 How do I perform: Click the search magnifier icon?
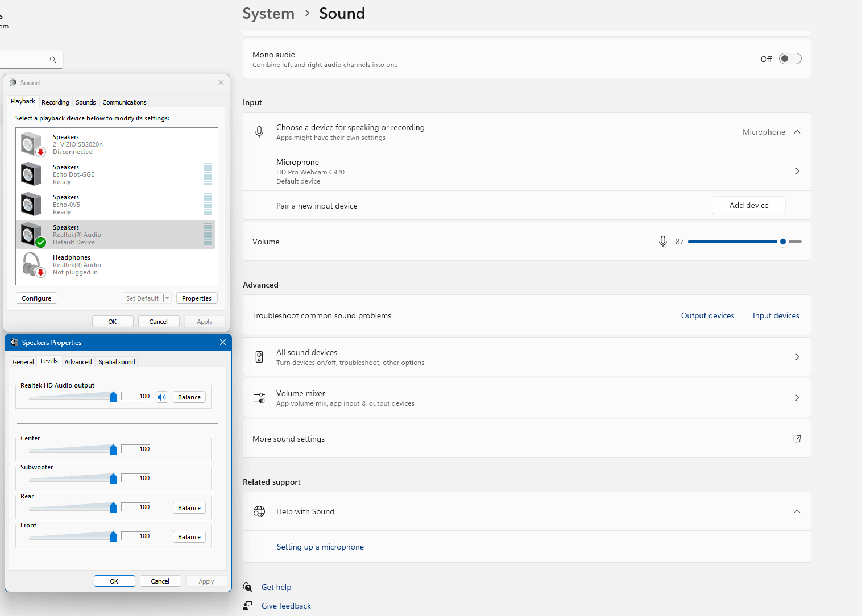coord(52,60)
